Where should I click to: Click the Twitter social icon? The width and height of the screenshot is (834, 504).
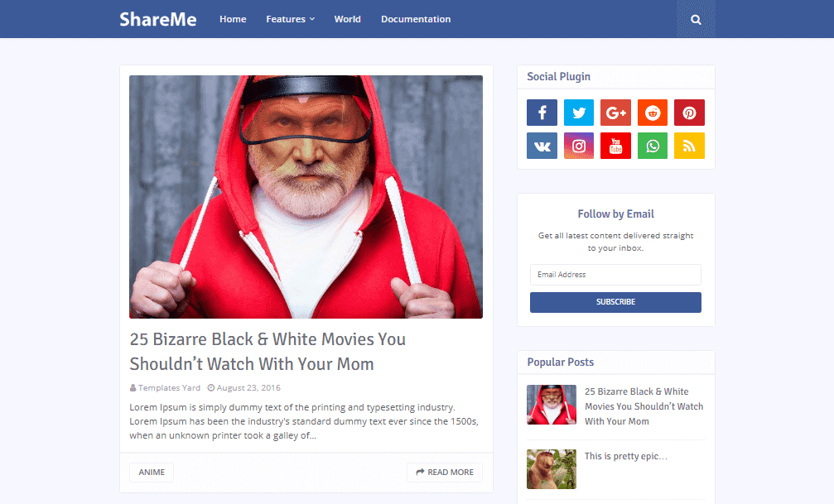coord(579,112)
